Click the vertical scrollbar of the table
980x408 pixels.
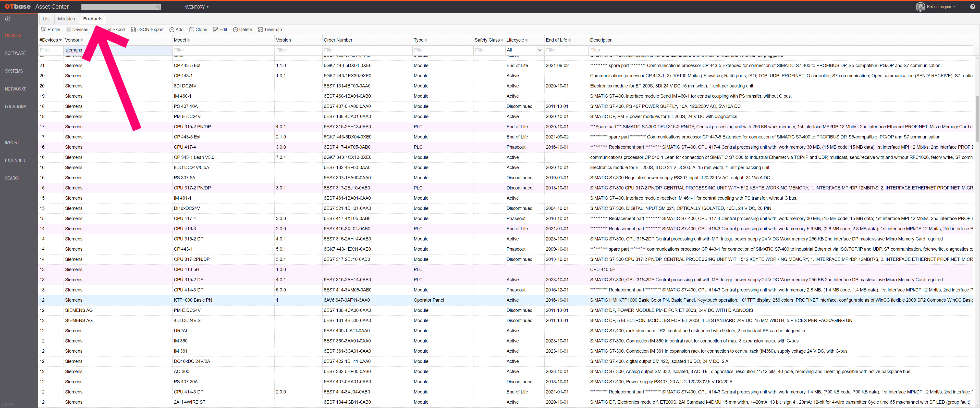point(977,119)
